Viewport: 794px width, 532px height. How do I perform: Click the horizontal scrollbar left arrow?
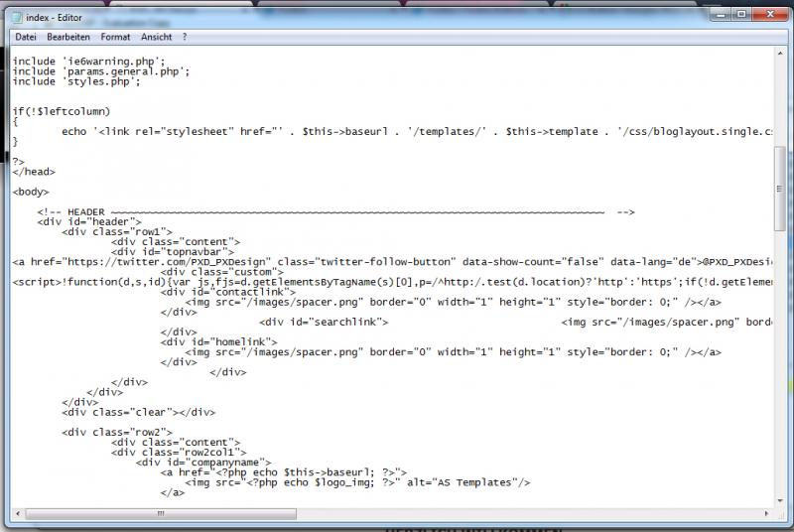click(17, 514)
